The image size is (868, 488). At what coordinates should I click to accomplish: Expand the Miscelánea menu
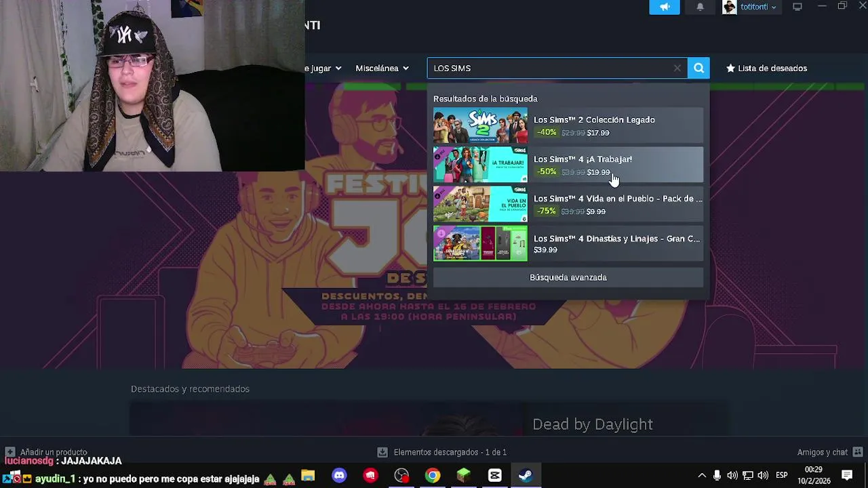click(382, 68)
